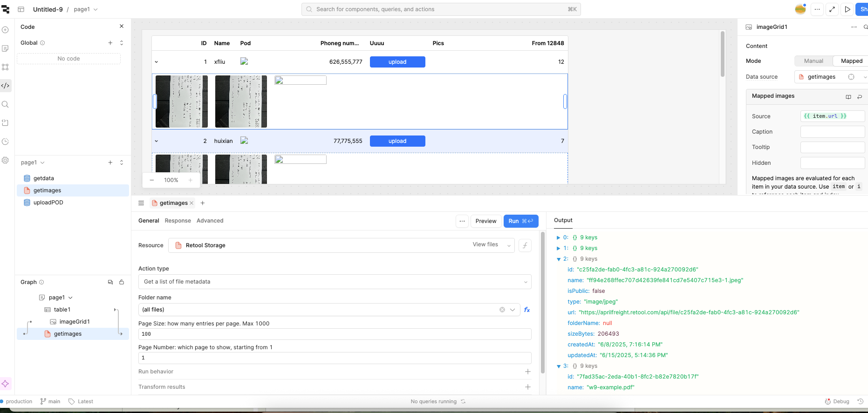This screenshot has width=868, height=413.
Task: Switch to the Response tab
Action: coord(178,221)
